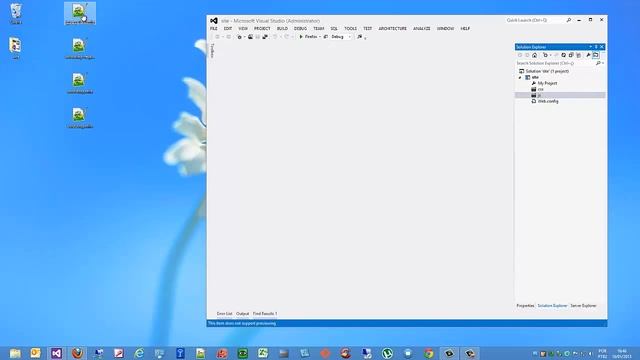Open the TEAM menu

(x=318, y=29)
